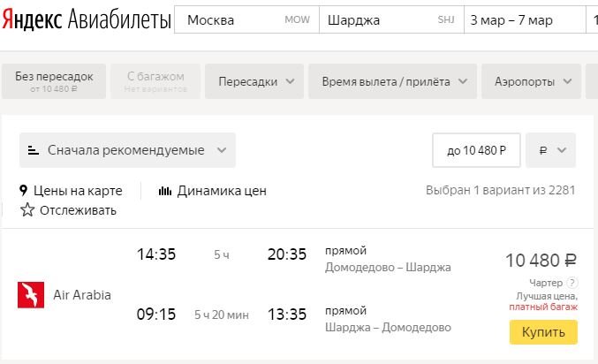
Task: Click the star icon to track
Action: coord(27,210)
